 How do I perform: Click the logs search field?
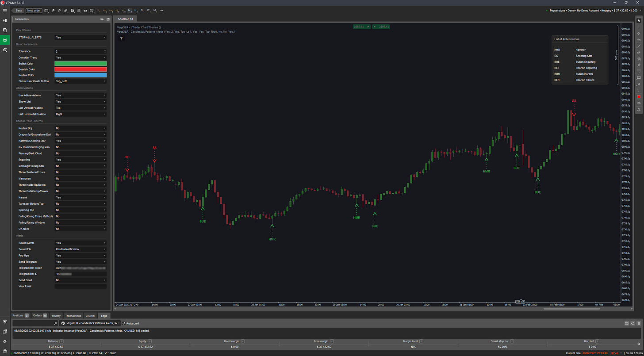(x=35, y=323)
